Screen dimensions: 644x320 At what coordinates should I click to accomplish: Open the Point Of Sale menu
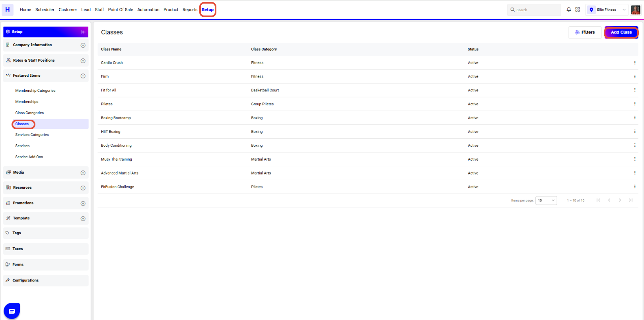(x=121, y=10)
